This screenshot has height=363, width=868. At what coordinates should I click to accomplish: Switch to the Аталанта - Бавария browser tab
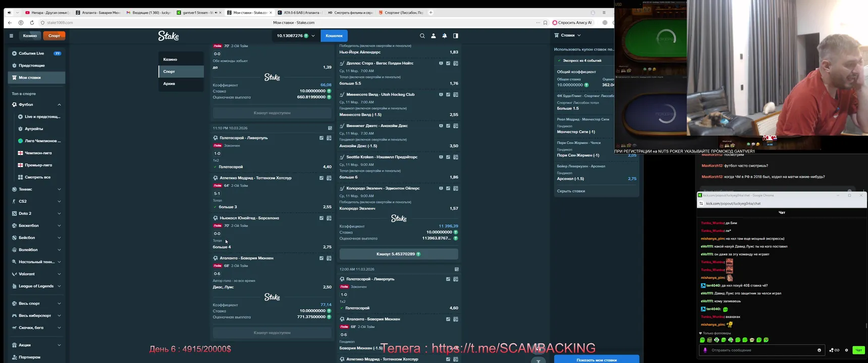98,13
